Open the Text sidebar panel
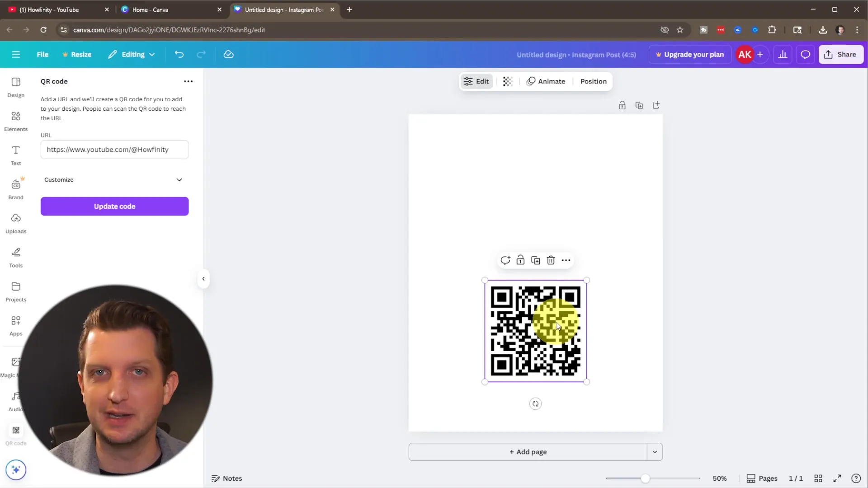 point(16,155)
